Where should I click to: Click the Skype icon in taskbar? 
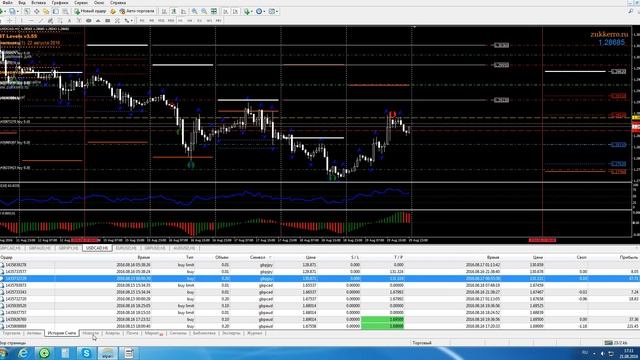coord(86,353)
